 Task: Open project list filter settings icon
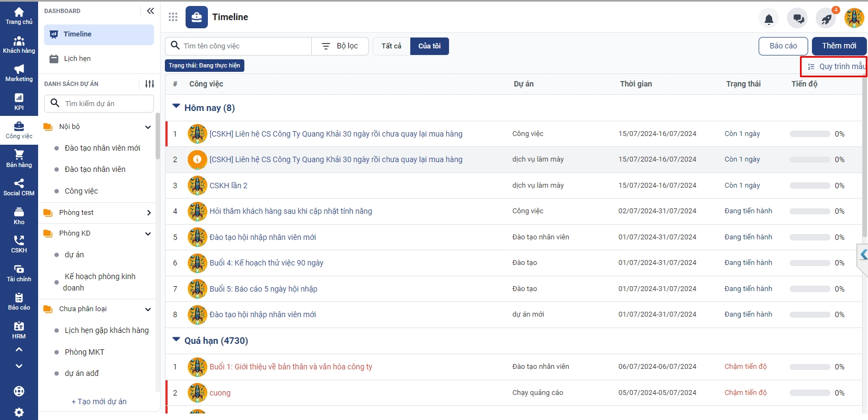coord(150,84)
